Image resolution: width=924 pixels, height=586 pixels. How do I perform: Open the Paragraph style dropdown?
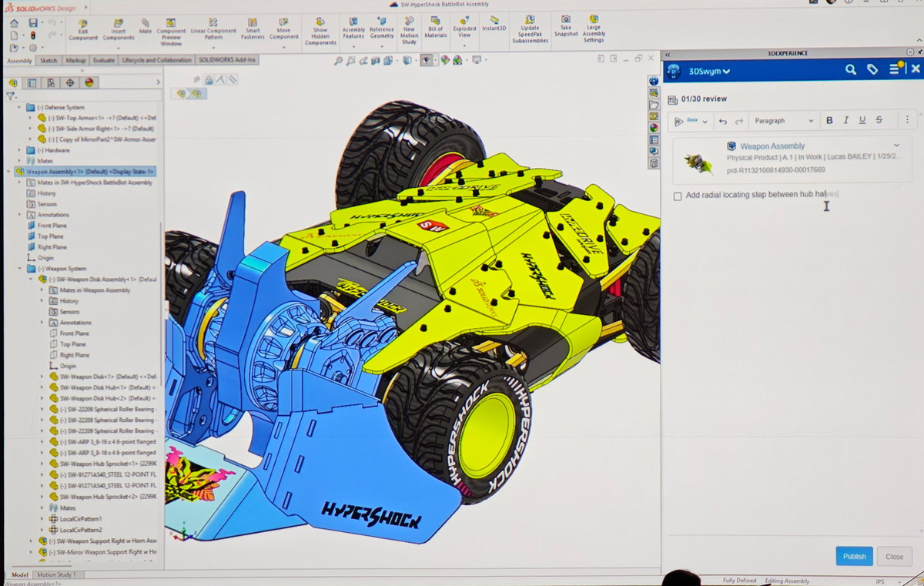click(783, 121)
